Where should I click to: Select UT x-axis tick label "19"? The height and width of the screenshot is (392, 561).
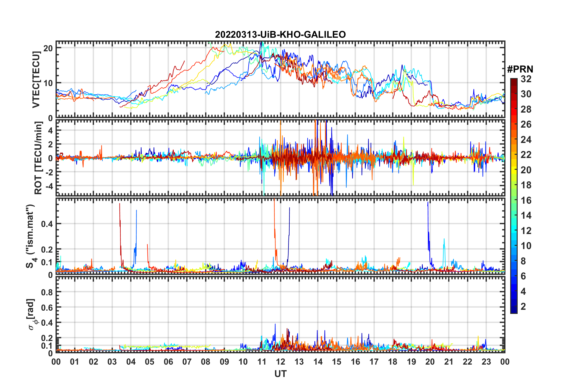pos(411,362)
